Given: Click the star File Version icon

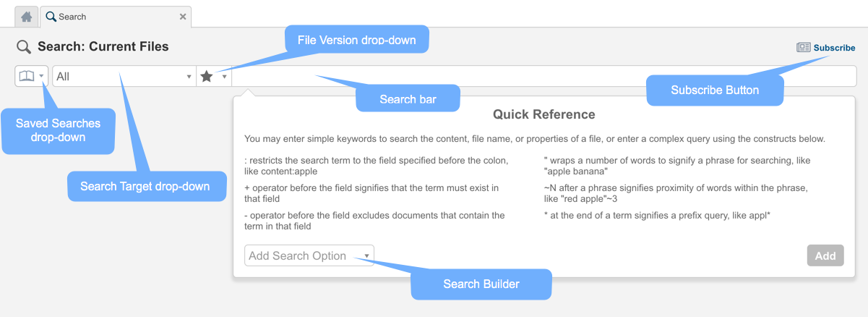Looking at the screenshot, I should point(207,76).
